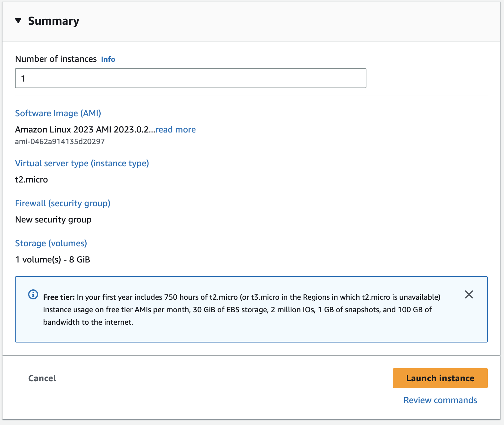Image resolution: width=504 pixels, height=425 pixels.
Task: Click Amazon Linux 2023 AMI name text
Action: tap(85, 129)
